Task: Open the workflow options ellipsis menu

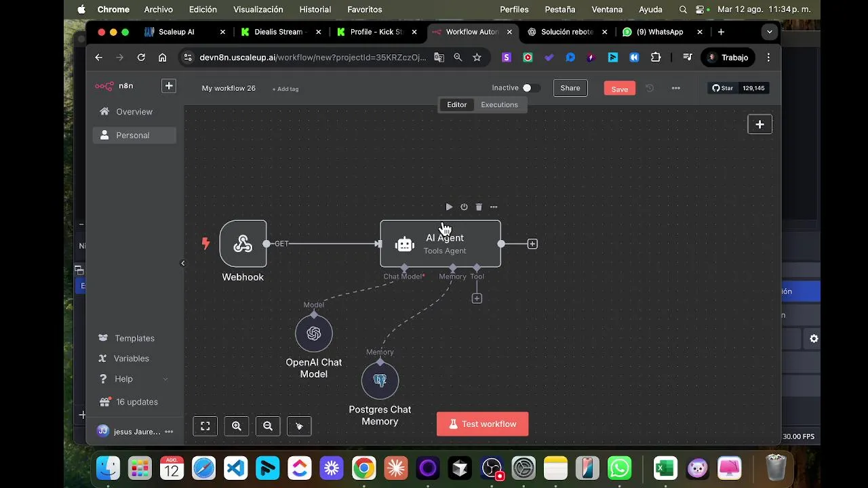Action: pos(675,88)
